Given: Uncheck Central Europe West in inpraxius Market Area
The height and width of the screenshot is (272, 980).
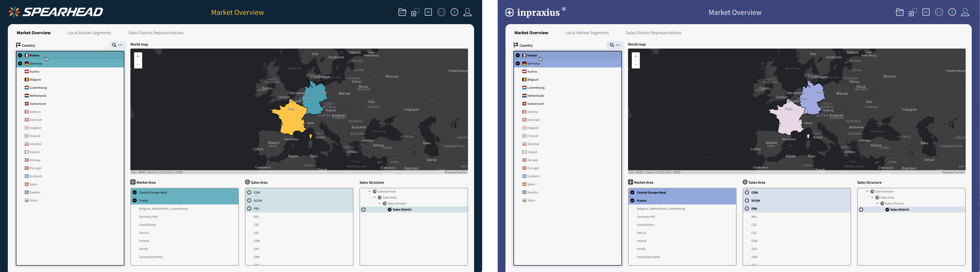Looking at the screenshot, I should click(632, 192).
